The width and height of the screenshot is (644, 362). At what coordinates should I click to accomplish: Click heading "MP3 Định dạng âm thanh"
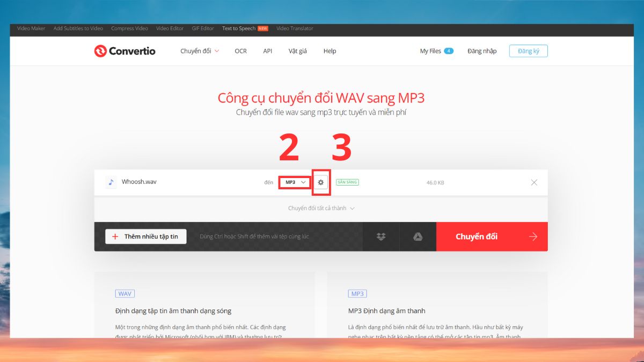(x=386, y=311)
